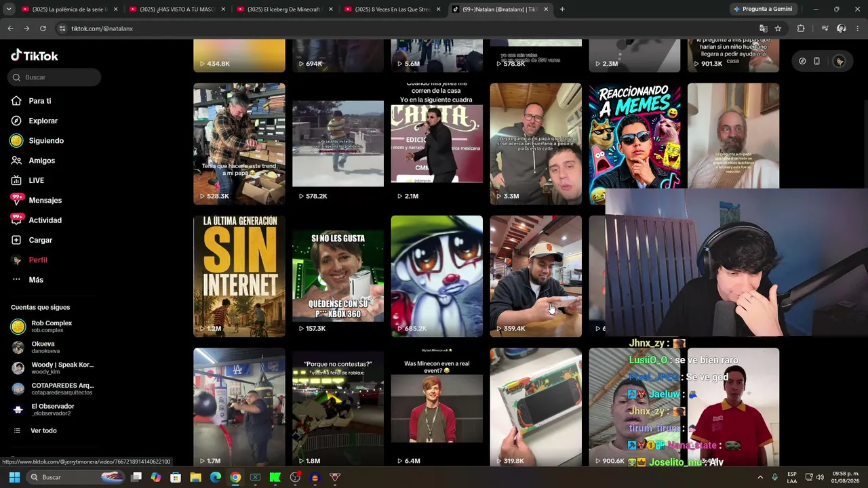The image size is (868, 488).
Task: Open the 'Tenía que hacerle este trend' video
Action: tap(239, 144)
